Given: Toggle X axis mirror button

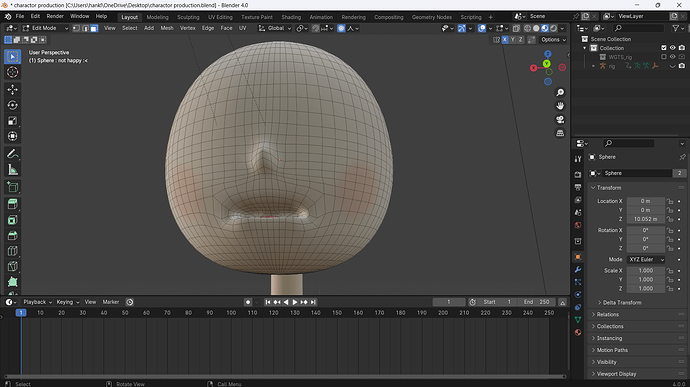Looking at the screenshot, I should click(505, 40).
